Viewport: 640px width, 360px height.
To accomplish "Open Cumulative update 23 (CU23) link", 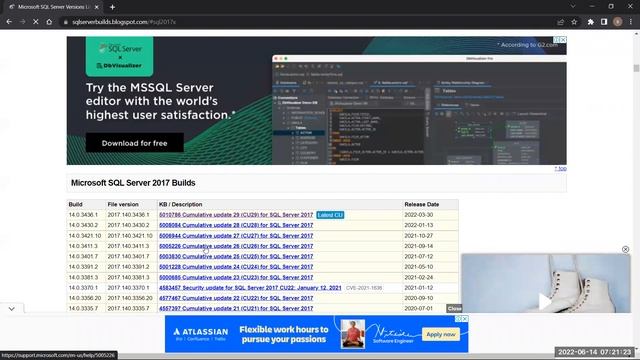I will point(236,278).
